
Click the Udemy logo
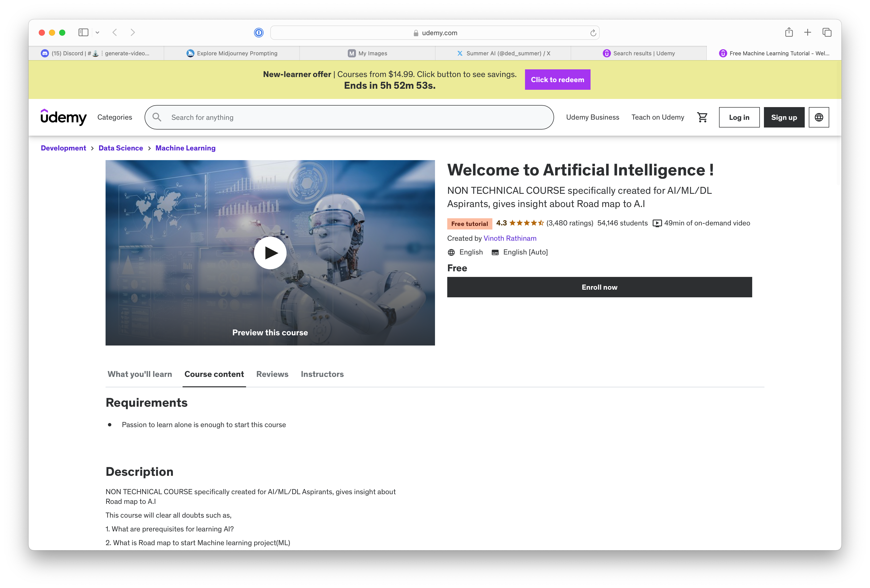[x=64, y=117]
